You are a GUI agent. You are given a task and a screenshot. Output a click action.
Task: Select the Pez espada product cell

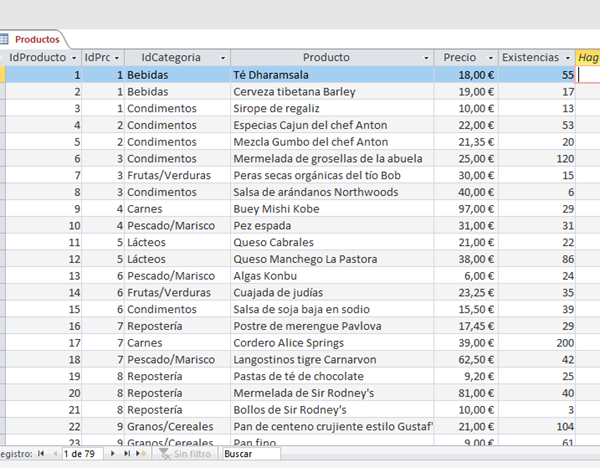point(332,225)
